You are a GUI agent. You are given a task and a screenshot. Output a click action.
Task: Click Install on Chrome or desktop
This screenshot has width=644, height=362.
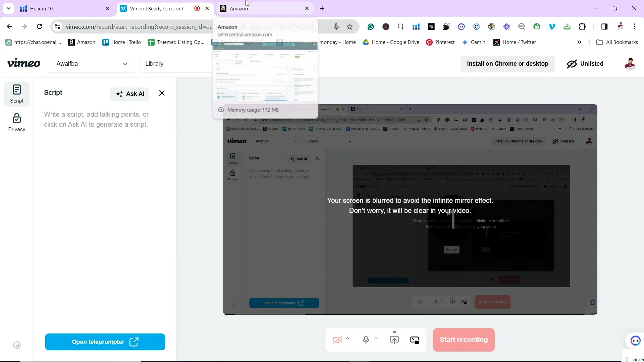(x=507, y=64)
